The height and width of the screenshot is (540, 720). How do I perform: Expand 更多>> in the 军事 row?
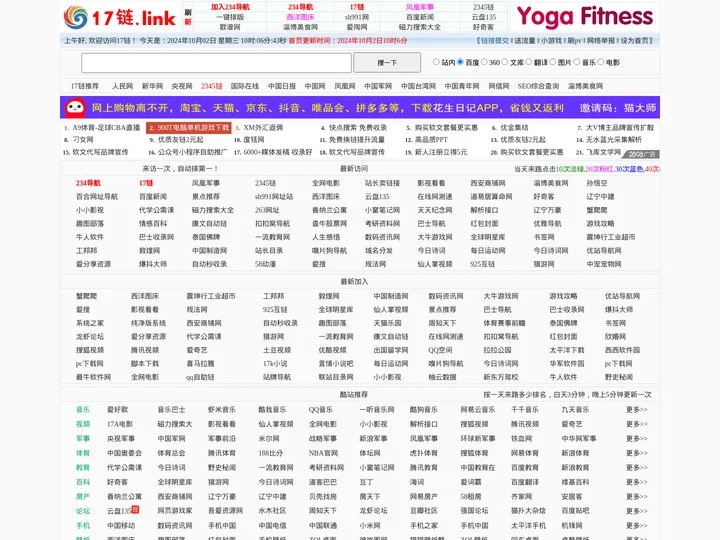[x=636, y=439]
